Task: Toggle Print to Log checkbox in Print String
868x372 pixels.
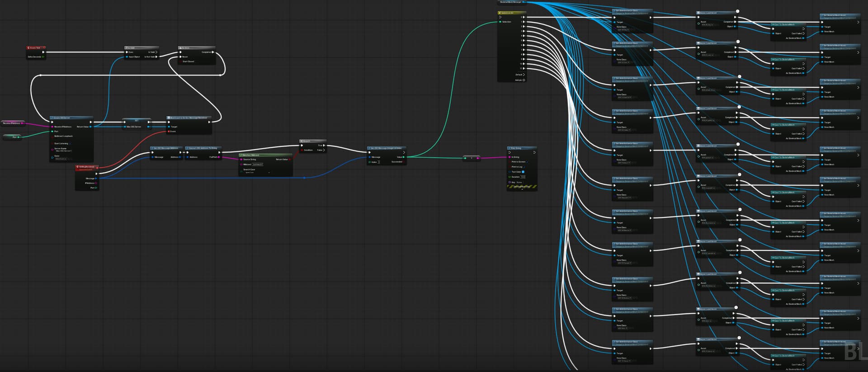Action: click(524, 167)
